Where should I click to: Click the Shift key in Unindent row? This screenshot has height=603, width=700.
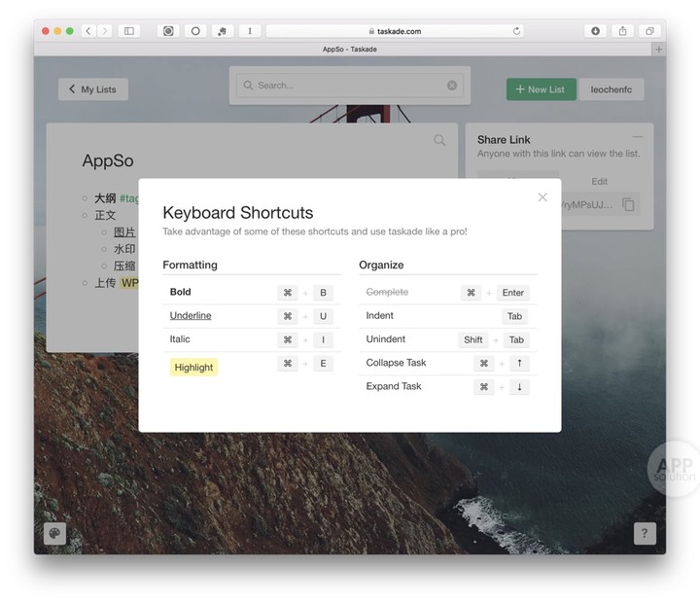click(x=472, y=339)
